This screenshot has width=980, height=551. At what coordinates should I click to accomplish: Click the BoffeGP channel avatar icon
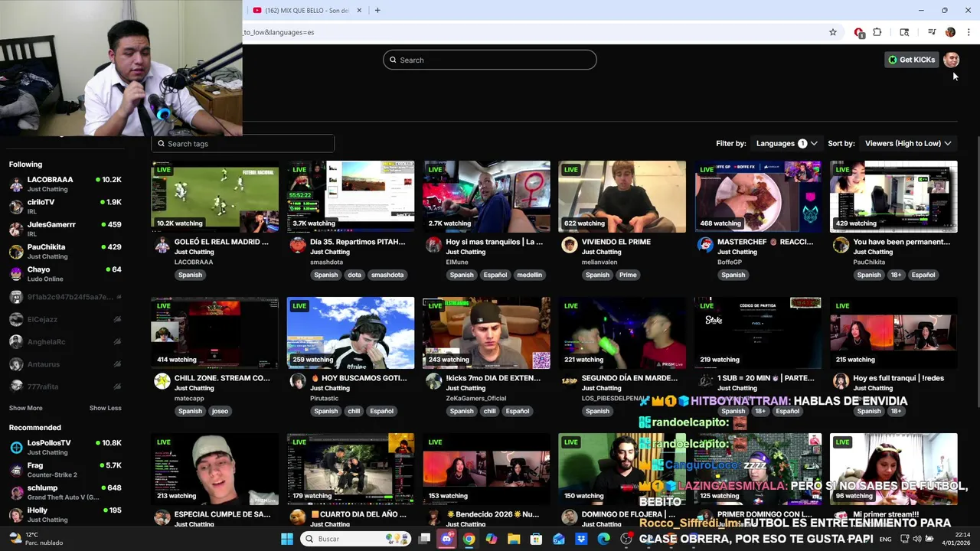tap(705, 245)
